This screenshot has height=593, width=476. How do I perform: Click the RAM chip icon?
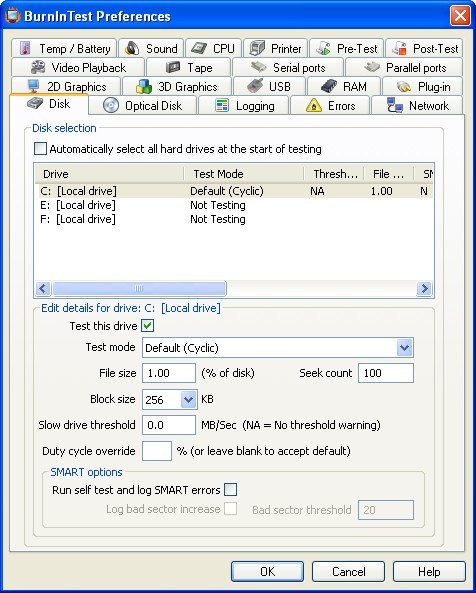329,86
